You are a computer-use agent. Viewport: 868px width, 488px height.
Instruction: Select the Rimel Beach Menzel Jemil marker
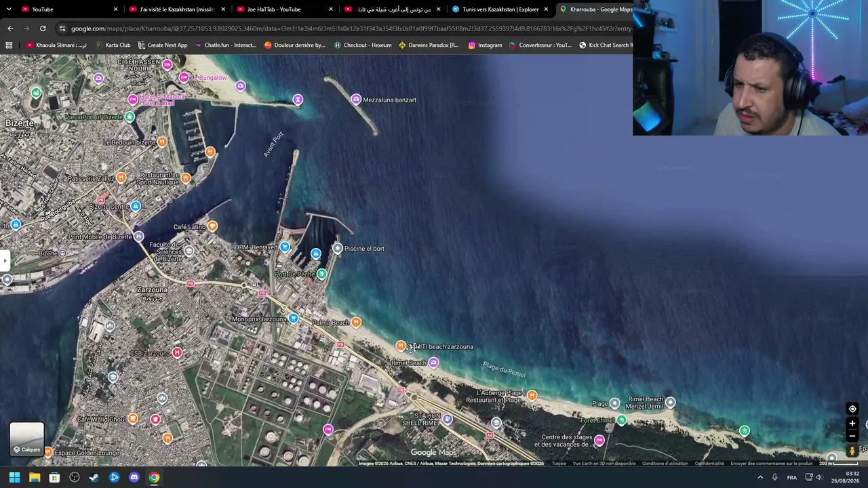(670, 403)
